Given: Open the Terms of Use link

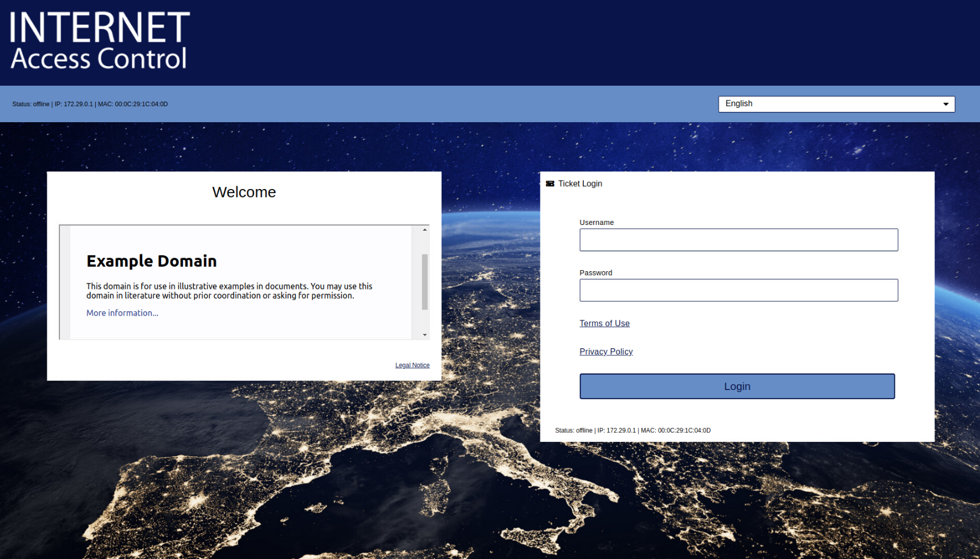Looking at the screenshot, I should [604, 323].
